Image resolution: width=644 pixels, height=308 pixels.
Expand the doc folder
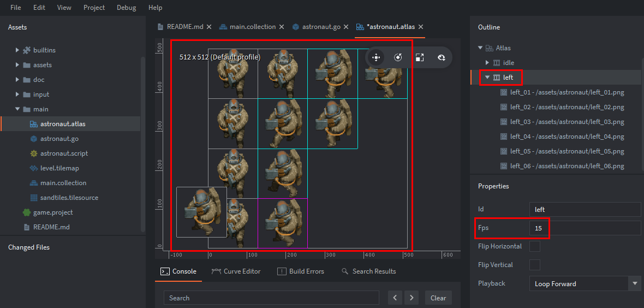(17, 80)
